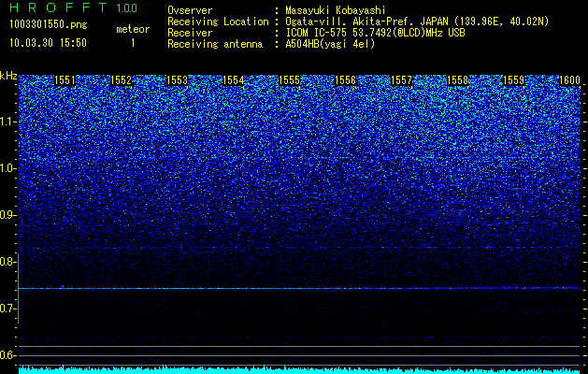
Task: Click the Ogata-vill. Akita-Pref. JAPAN location text
Action: pos(417,22)
